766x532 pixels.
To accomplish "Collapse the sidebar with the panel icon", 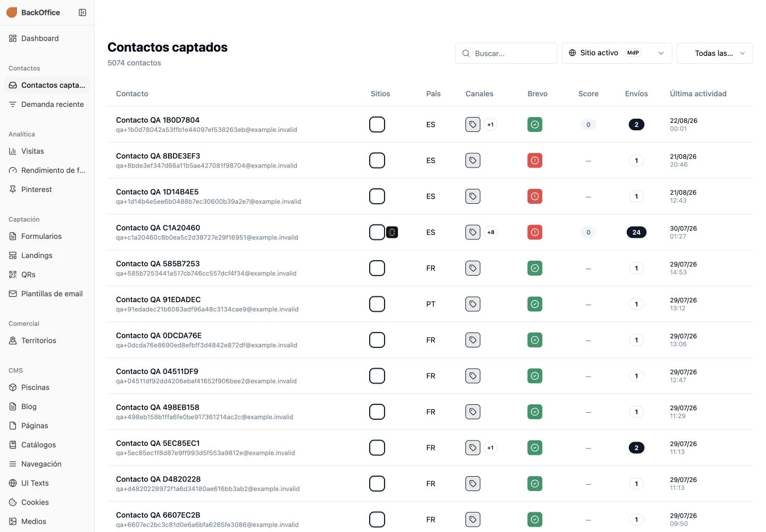I will pyautogui.click(x=82, y=12).
